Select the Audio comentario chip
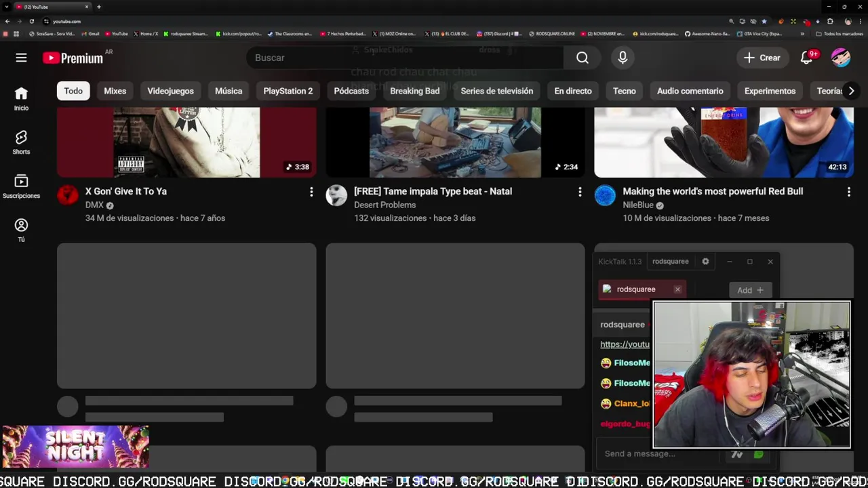 [690, 91]
